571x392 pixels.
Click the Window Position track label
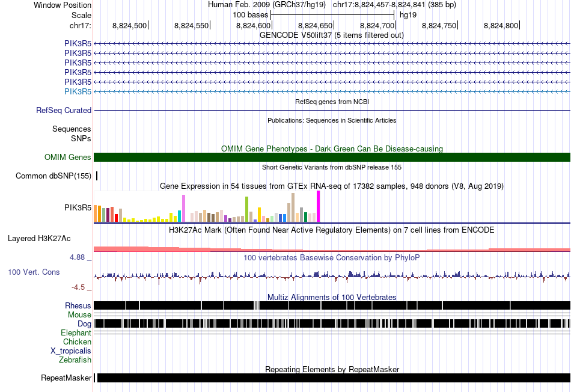tap(63, 5)
